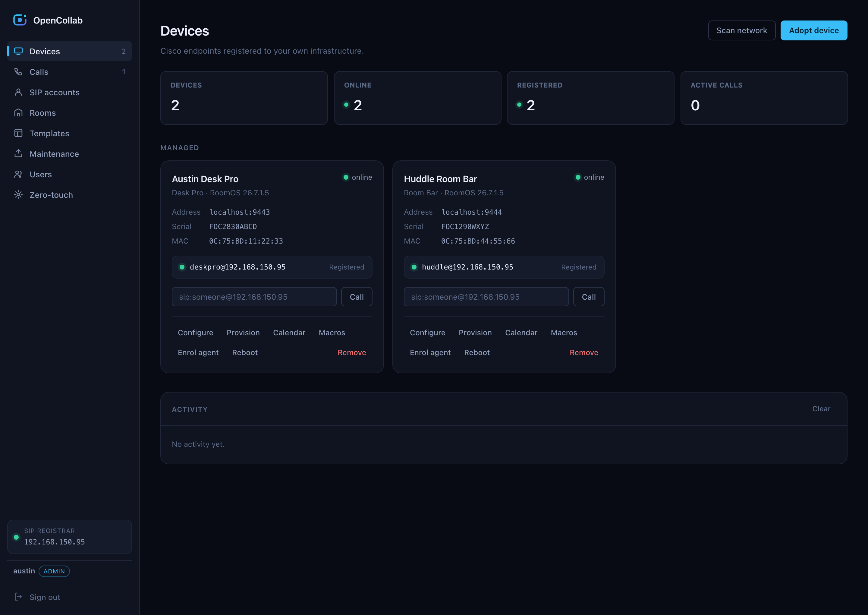Click the deskpro@192.168.150.95 registration row

(272, 267)
